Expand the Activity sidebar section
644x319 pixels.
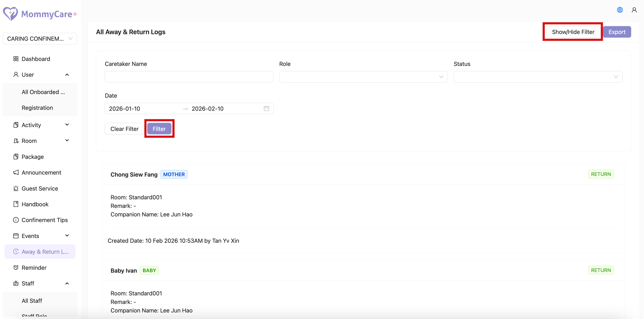tap(67, 125)
